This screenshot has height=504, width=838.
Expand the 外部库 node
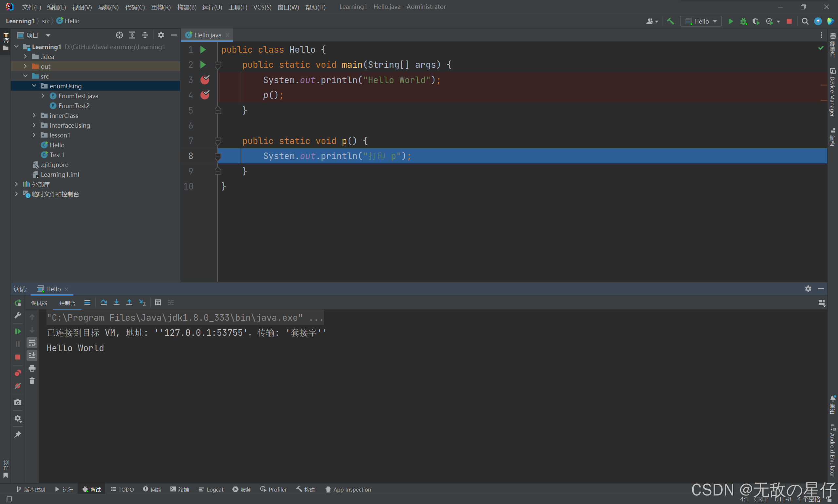(x=16, y=184)
